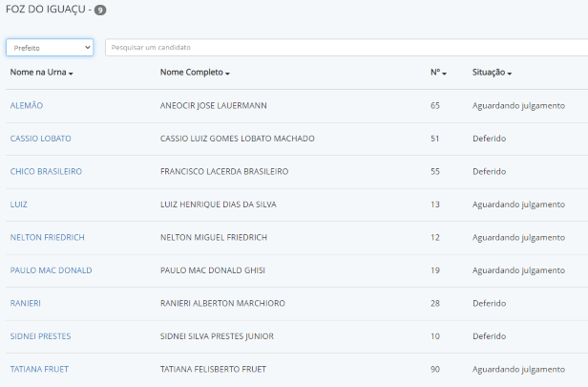Sort by Nº column header

[439, 73]
